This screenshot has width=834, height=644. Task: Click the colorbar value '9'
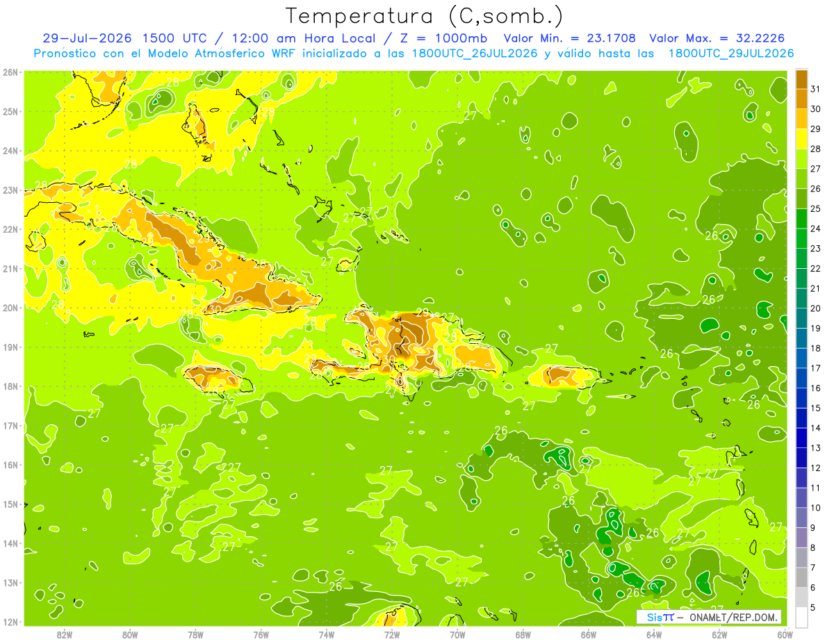(813, 527)
